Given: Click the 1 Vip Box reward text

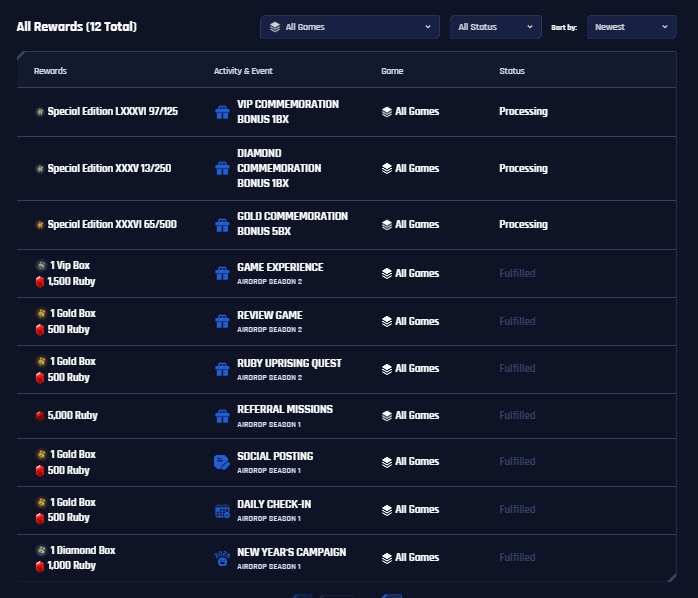Looking at the screenshot, I should point(70,265).
